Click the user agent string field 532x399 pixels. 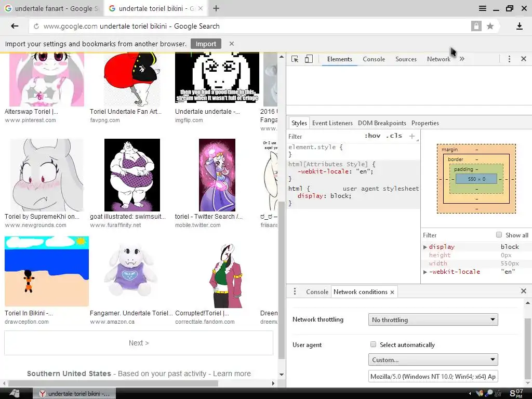click(x=433, y=376)
